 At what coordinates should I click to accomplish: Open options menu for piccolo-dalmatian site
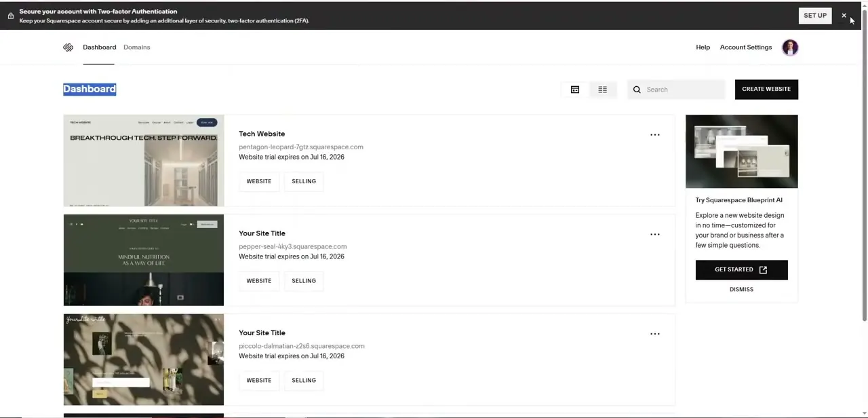(x=655, y=334)
